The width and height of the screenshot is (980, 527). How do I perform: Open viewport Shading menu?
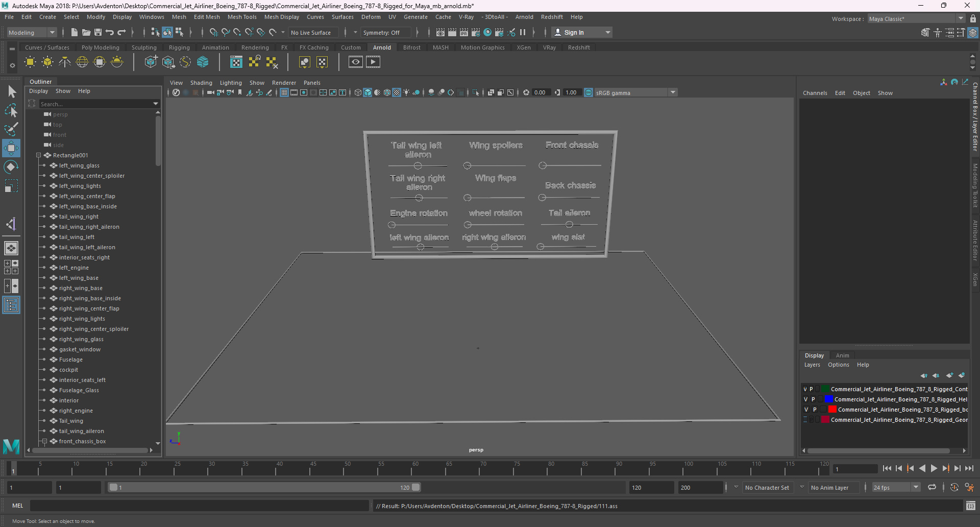coord(201,83)
